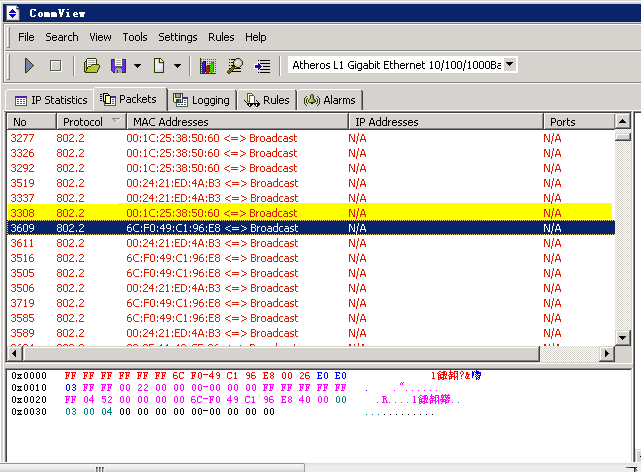This screenshot has width=641, height=472.
Task: Open the Tools menu
Action: [135, 37]
